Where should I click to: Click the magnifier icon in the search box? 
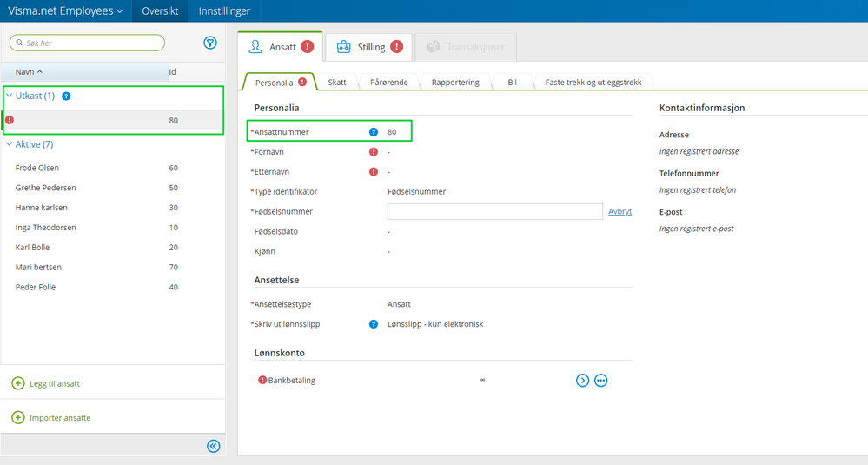tap(19, 43)
